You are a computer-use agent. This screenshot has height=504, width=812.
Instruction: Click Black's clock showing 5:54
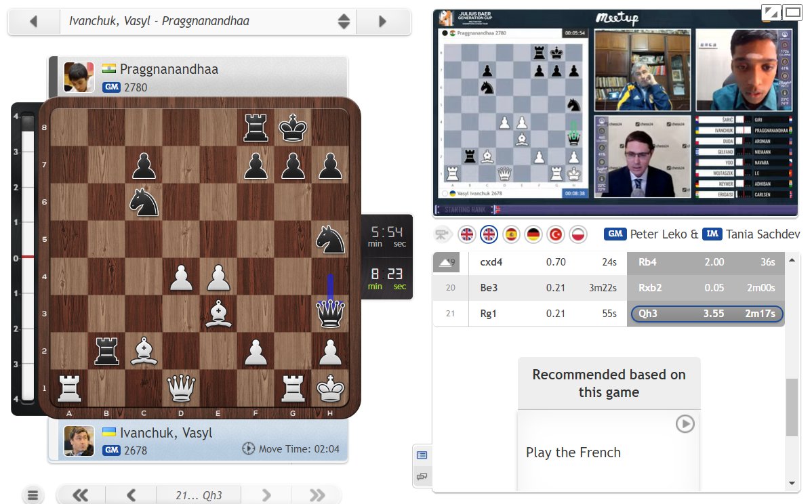pos(387,236)
